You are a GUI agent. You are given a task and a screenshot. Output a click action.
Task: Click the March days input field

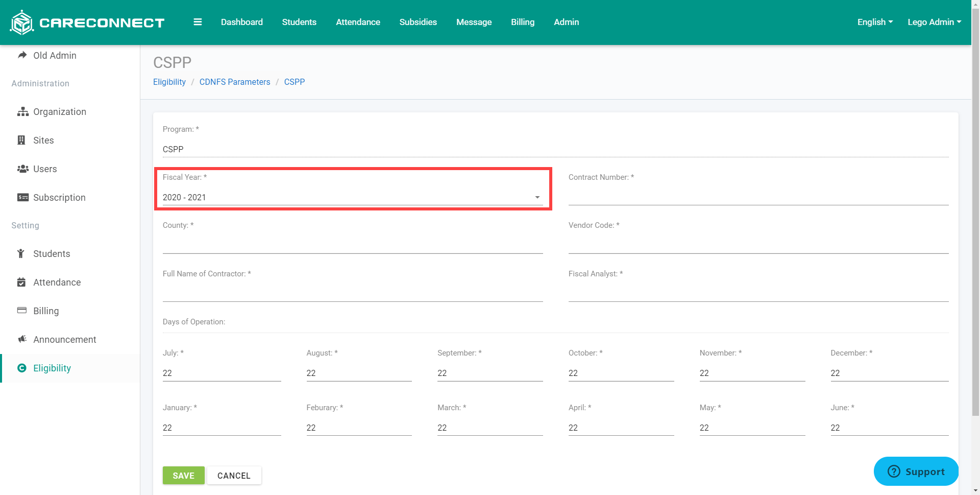[490, 428]
